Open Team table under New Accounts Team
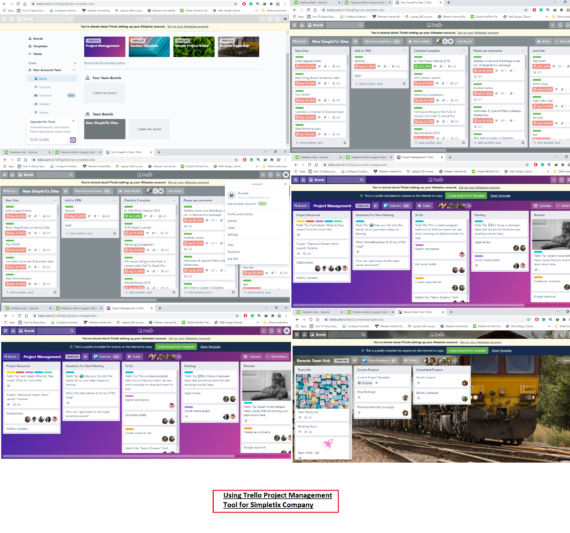This screenshot has height=533, width=570. pos(43,95)
